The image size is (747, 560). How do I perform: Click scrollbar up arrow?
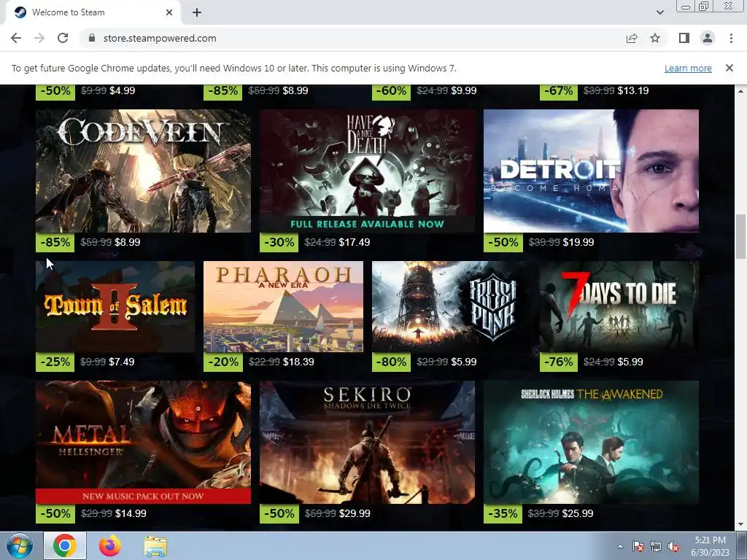741,90
